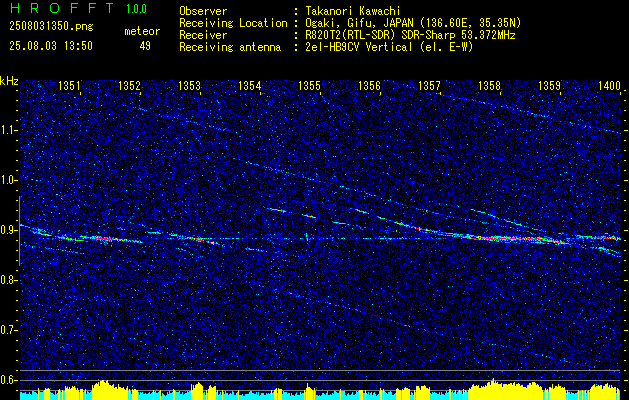Click the Receiving antenna label
629x400 pixels.
click(230, 47)
